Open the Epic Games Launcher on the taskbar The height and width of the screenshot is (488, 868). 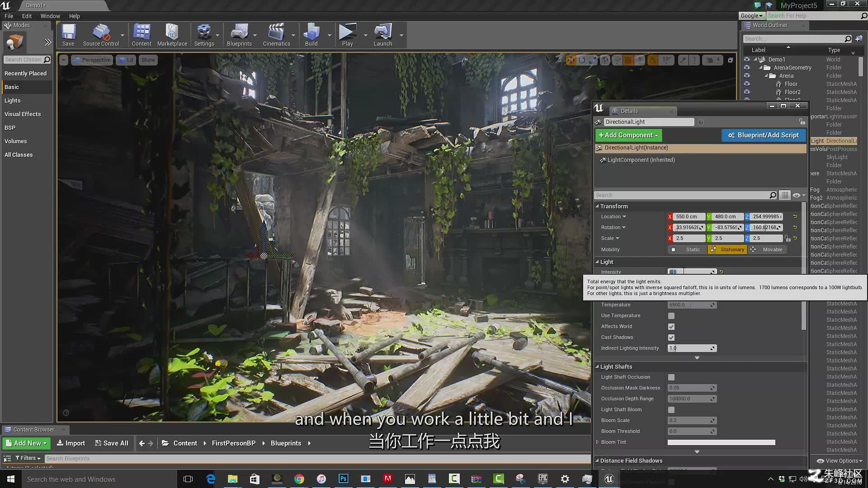(x=542, y=479)
